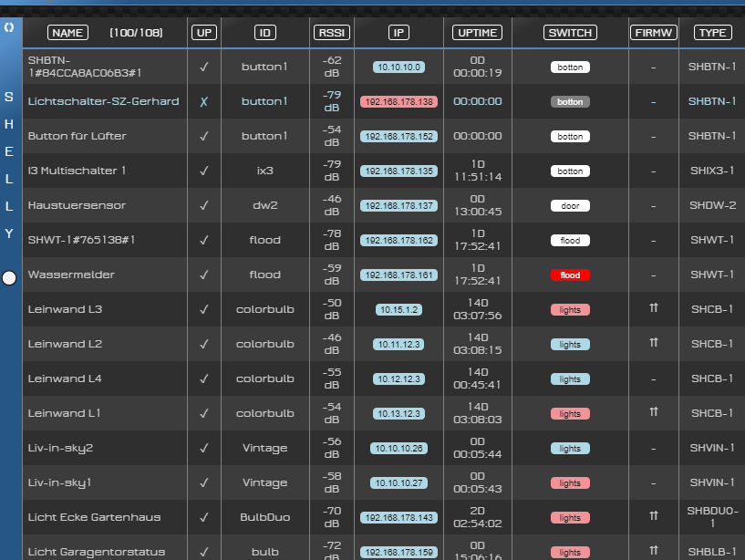Viewport: 745px width, 560px height.
Task: Start firmware update for Licht Ecke Gartenhaus
Action: click(653, 517)
